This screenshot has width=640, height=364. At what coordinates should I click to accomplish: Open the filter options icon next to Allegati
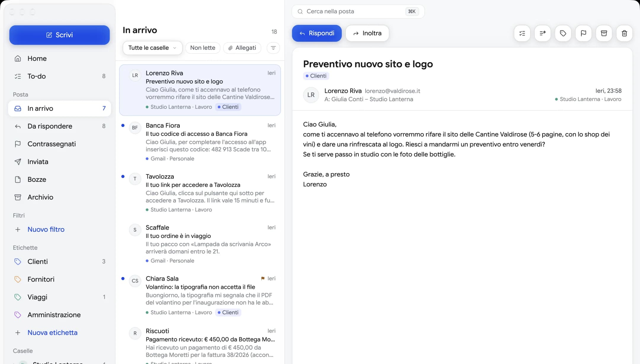pyautogui.click(x=273, y=48)
